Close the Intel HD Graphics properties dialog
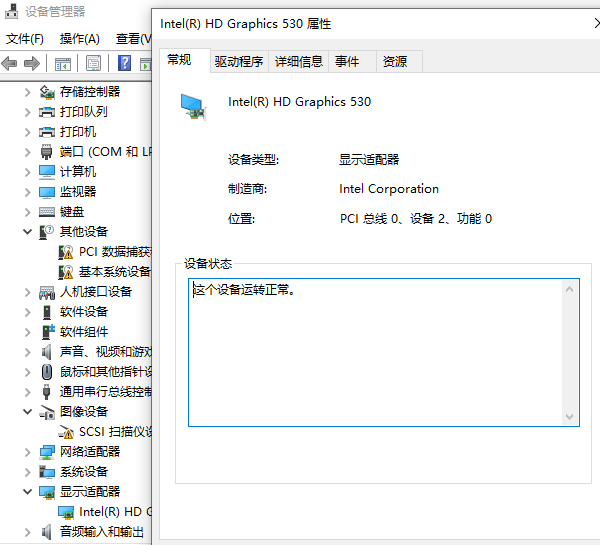Screen dimensions: 600x545 pos(596,23)
